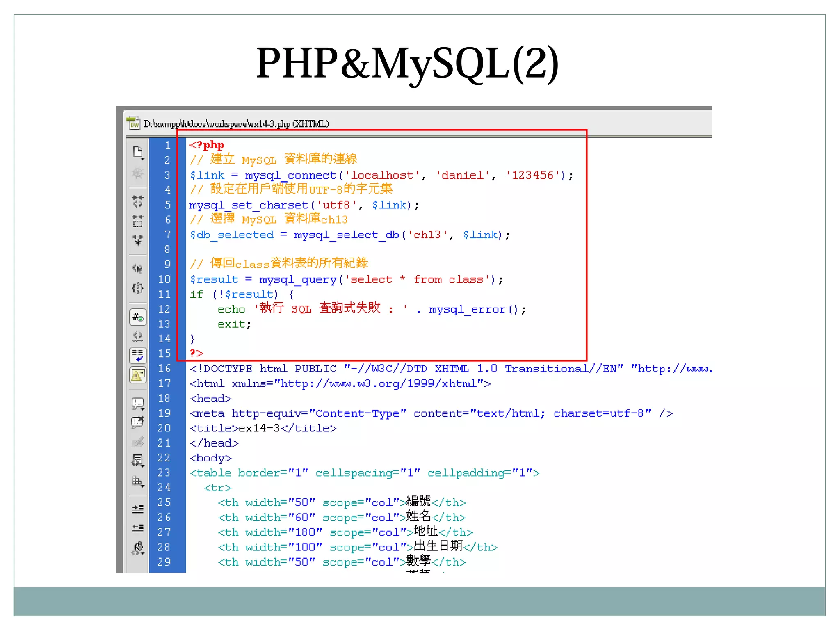
Task: Click the Expand All icon
Action: pos(138,240)
